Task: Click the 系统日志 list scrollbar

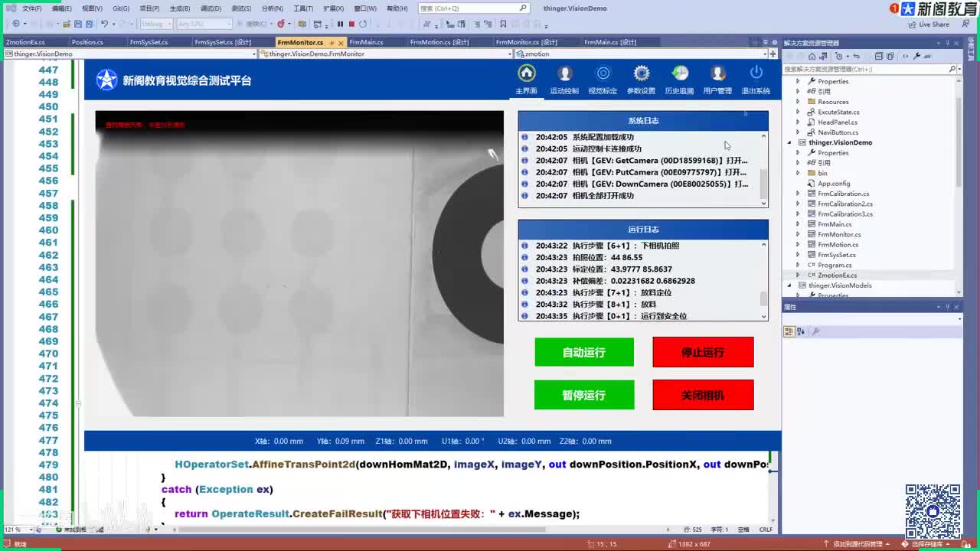Action: 763,169
